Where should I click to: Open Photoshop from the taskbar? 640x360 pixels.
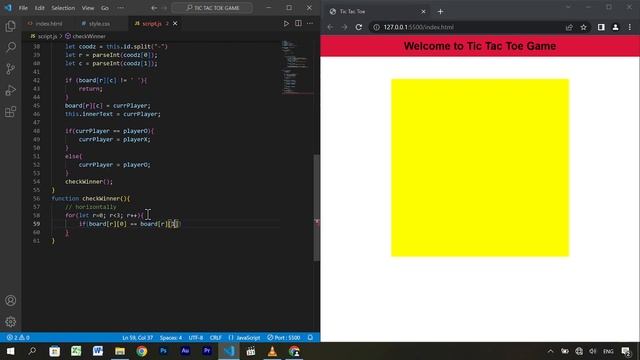pos(163,351)
